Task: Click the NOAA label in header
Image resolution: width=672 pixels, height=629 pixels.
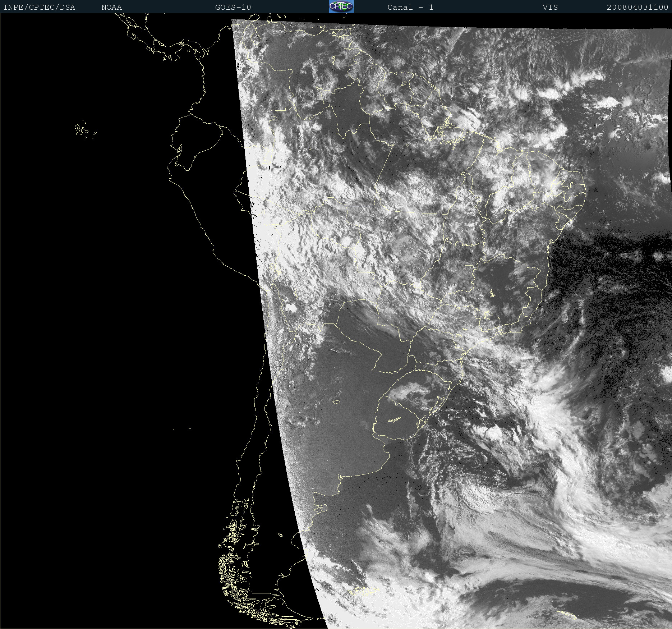Action: (112, 7)
